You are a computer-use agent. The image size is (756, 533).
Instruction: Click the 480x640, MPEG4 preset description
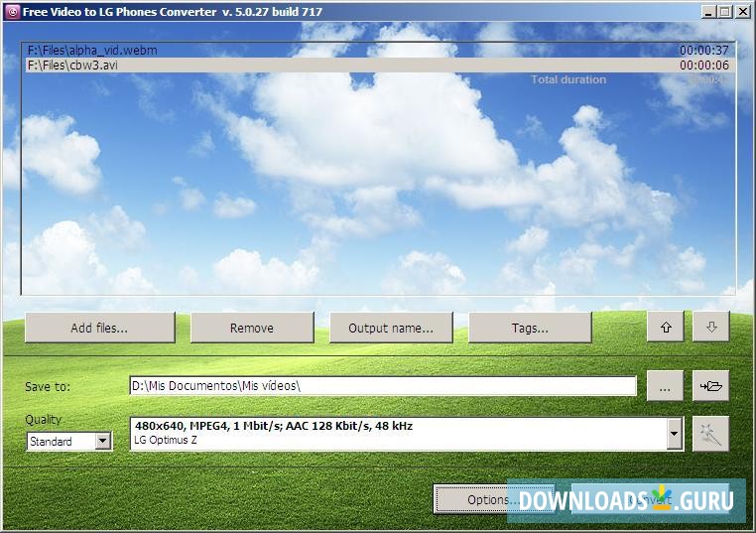coord(274,426)
